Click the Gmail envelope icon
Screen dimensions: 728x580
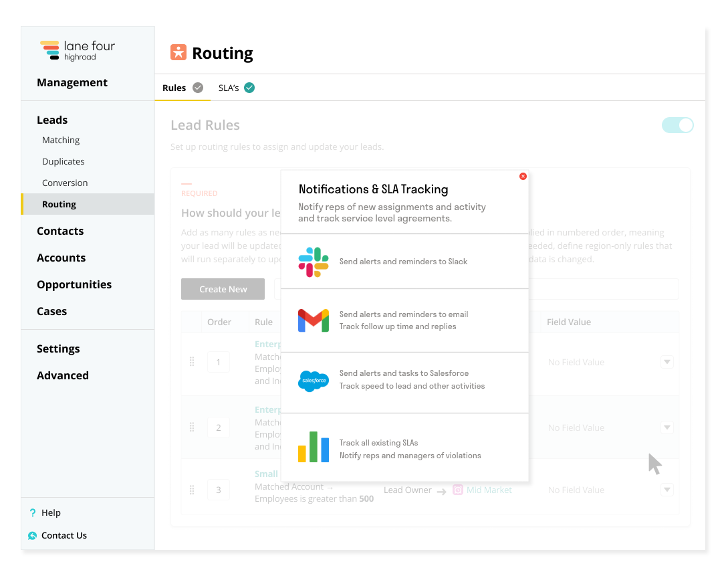313,320
